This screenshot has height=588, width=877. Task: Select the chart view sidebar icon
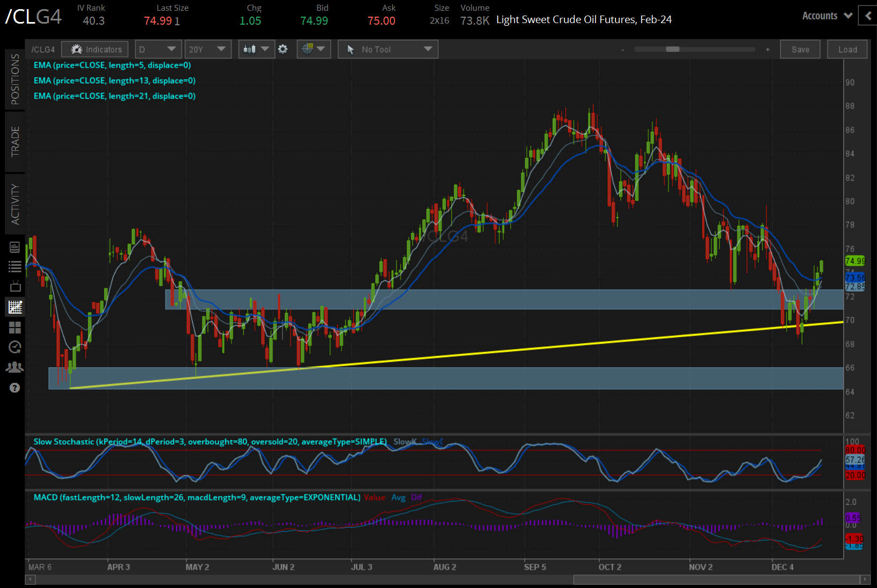(15, 307)
